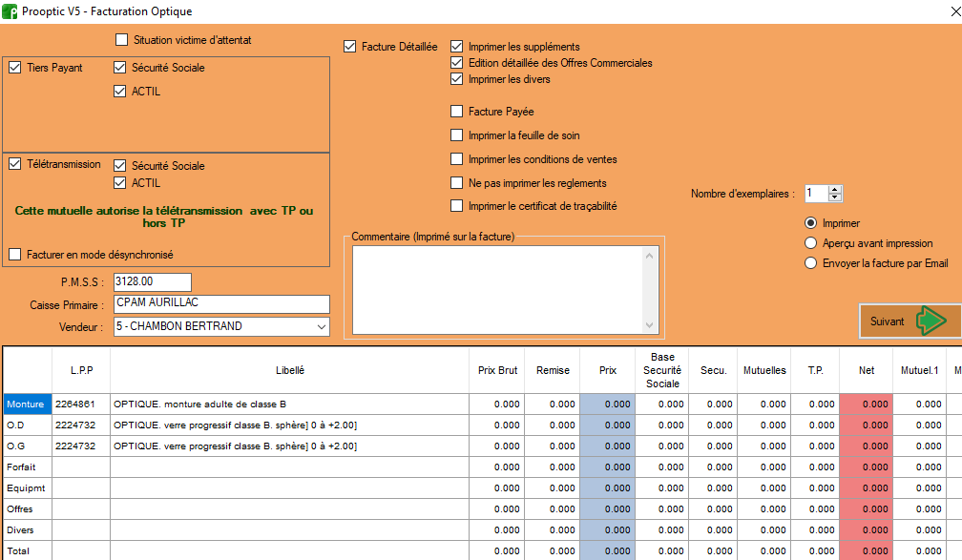Viewport: 962px width, 560px height.
Task: Click L.P.P code 2224732 in O.D row
Action: [x=81, y=425]
